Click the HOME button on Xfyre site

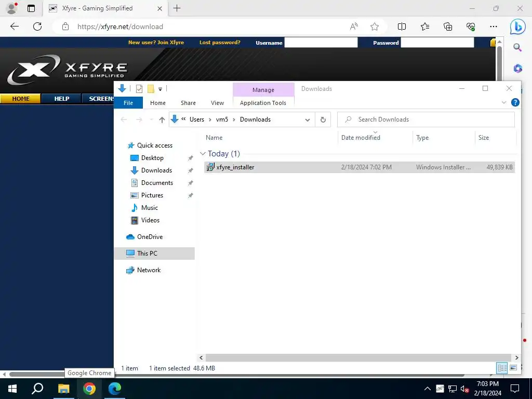20,99
